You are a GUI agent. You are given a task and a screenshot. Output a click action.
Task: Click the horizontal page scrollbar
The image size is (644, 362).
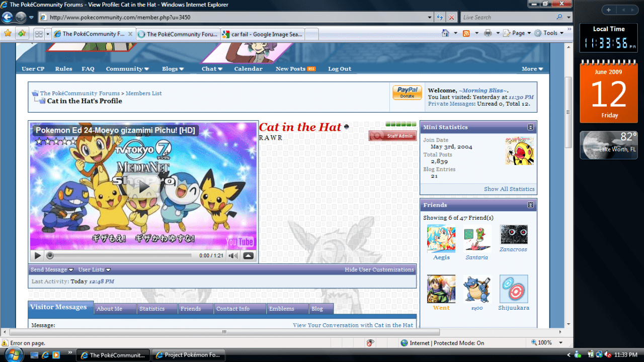tap(224, 332)
